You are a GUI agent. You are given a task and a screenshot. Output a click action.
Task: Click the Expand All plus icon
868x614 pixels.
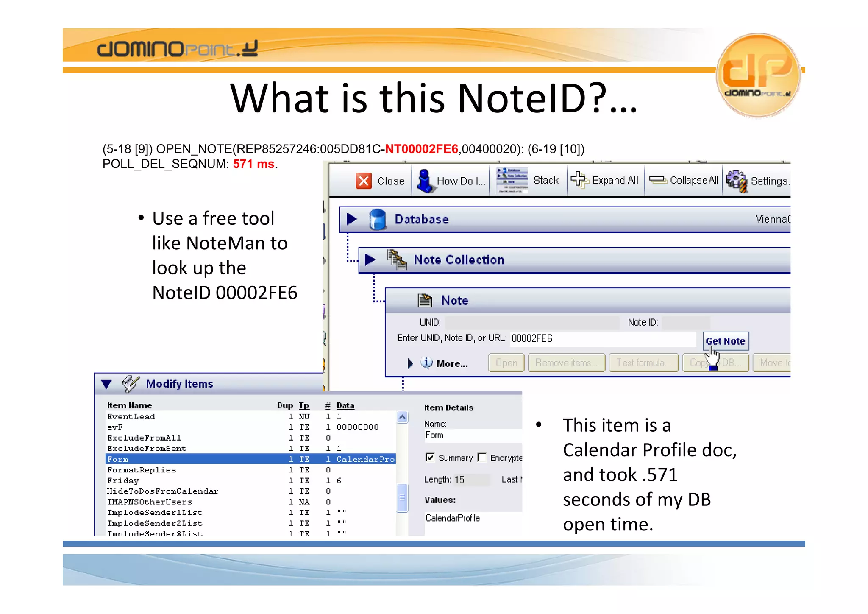tap(579, 180)
